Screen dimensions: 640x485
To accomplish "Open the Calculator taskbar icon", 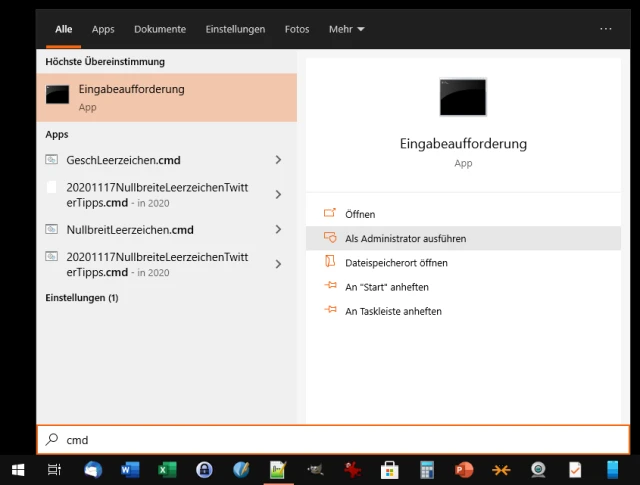I will (x=427, y=470).
